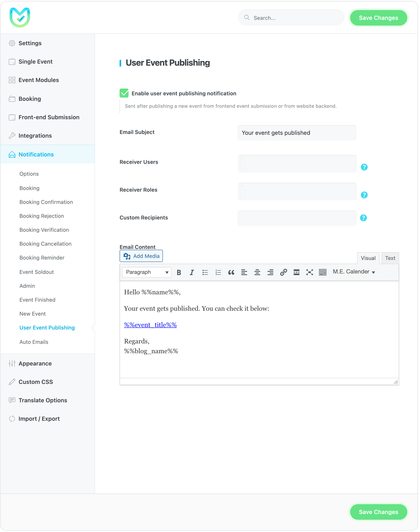The height and width of the screenshot is (532, 420).
Task: Toggle fullscreen editor mode
Action: 309,272
